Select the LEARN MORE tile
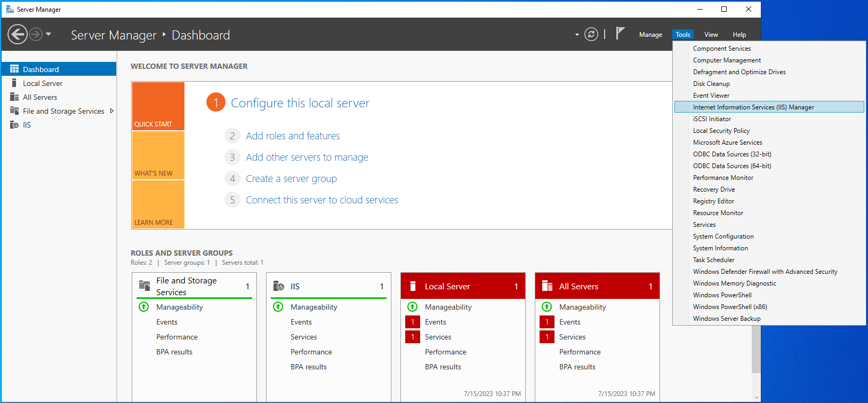This screenshot has width=868, height=403. (x=158, y=204)
